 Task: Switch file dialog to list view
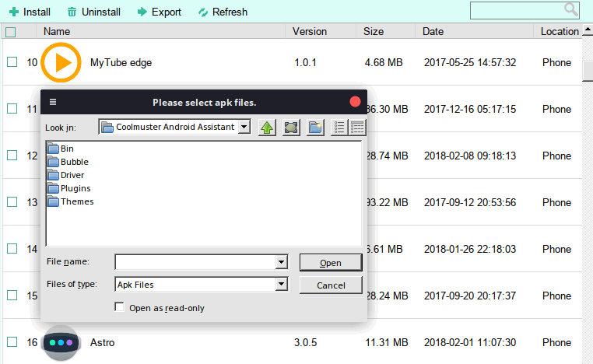339,128
